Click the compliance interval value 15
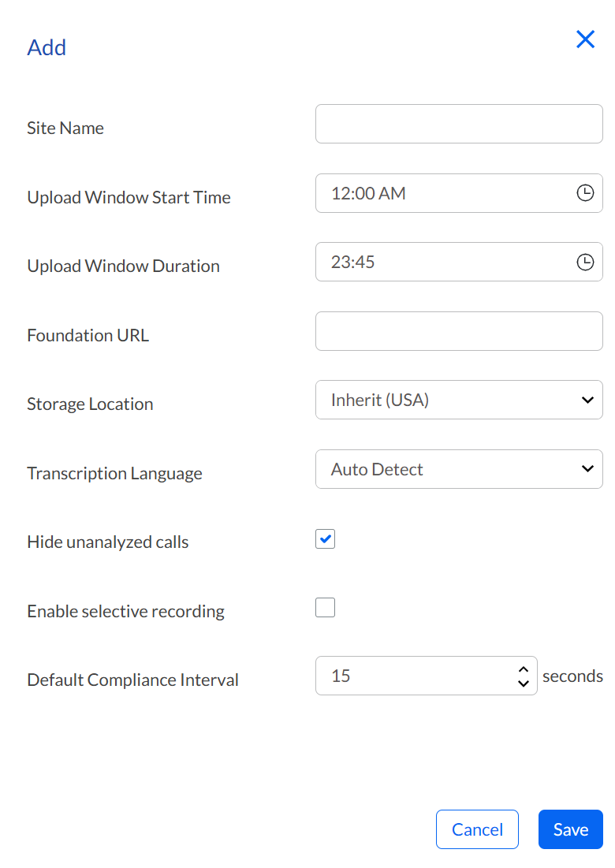Image resolution: width=615 pixels, height=868 pixels. [x=341, y=676]
